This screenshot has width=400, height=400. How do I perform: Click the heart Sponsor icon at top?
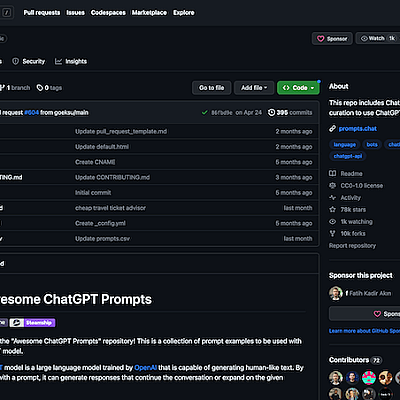pos(321,39)
